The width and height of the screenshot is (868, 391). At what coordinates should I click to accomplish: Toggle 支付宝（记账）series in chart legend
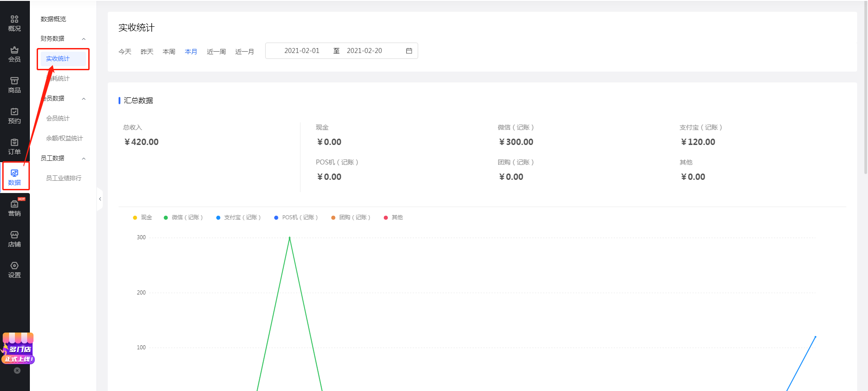pos(238,217)
